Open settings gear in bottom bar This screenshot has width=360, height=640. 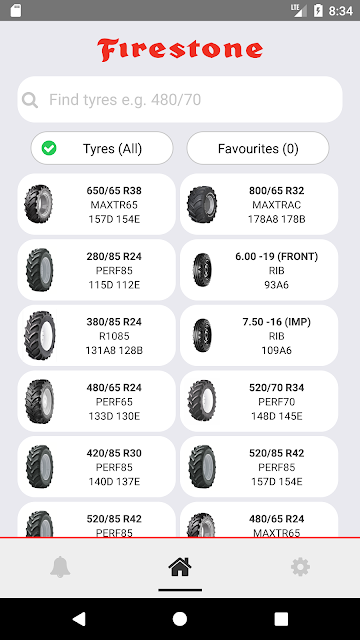point(300,567)
